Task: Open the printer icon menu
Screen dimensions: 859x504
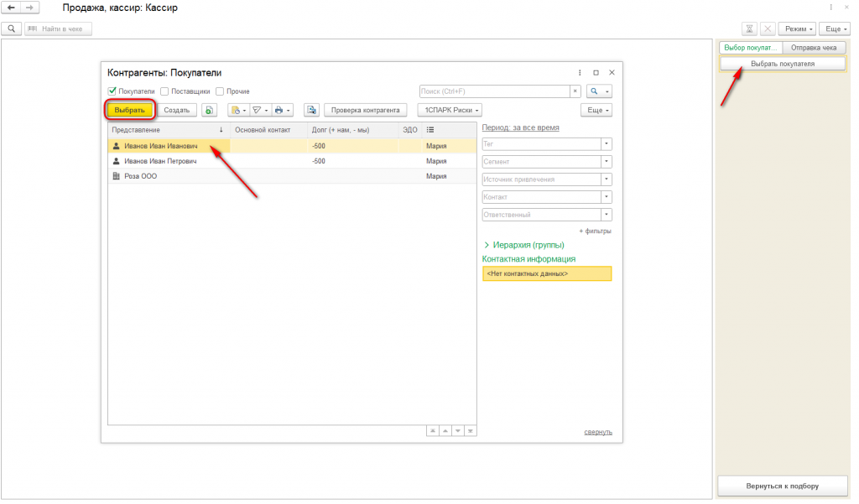Action: (x=282, y=110)
